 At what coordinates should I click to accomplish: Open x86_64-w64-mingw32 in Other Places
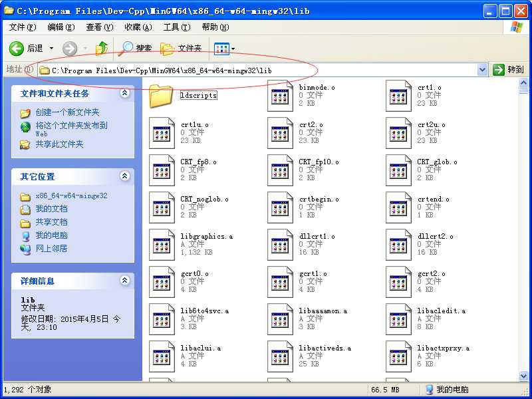click(x=71, y=196)
